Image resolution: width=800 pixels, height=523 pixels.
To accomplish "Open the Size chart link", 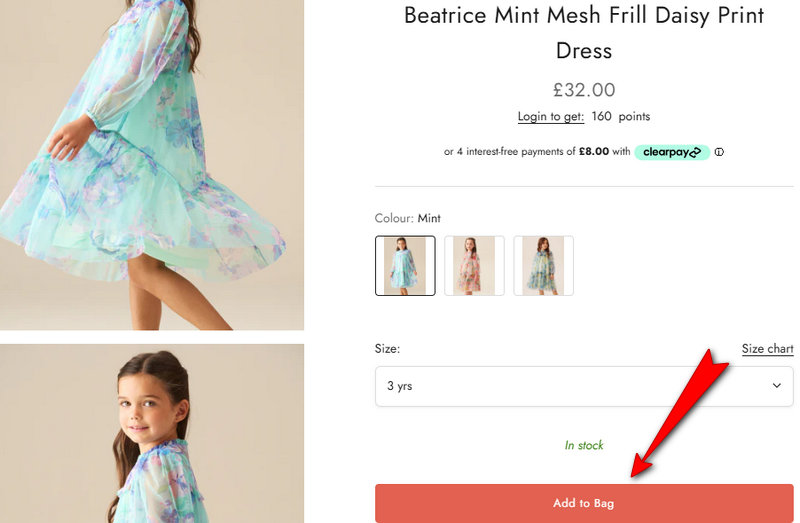I will click(767, 349).
